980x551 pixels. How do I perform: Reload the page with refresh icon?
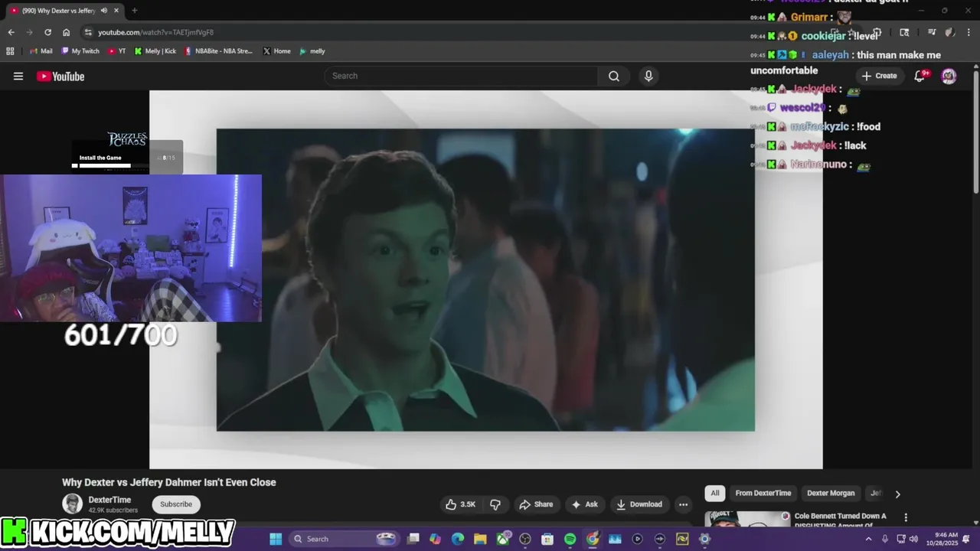coord(47,32)
